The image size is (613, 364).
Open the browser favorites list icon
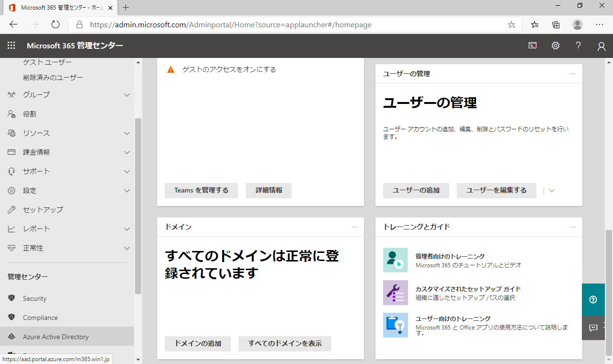click(535, 24)
